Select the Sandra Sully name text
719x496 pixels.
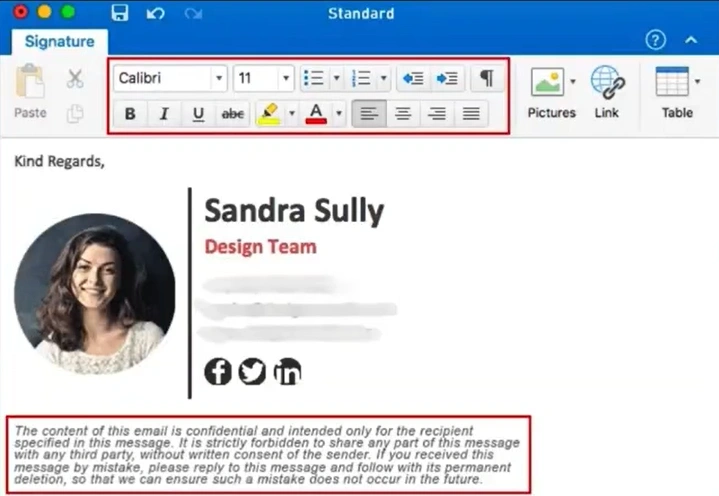294,211
